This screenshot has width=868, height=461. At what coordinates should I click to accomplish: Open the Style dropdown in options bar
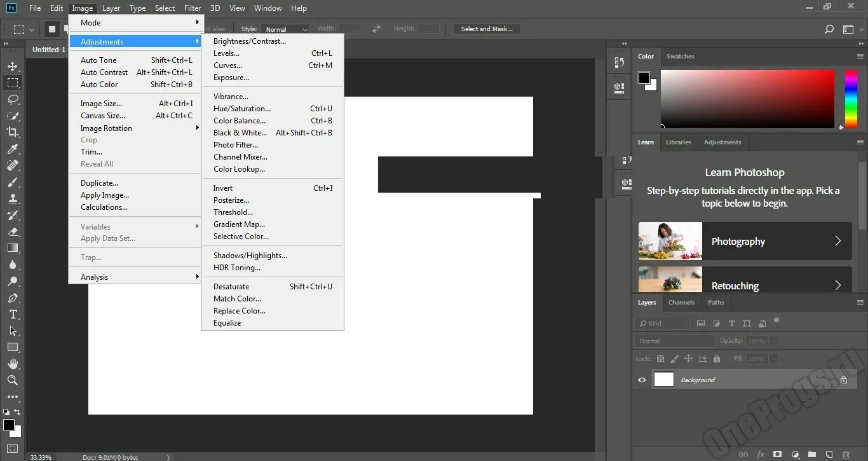(285, 29)
